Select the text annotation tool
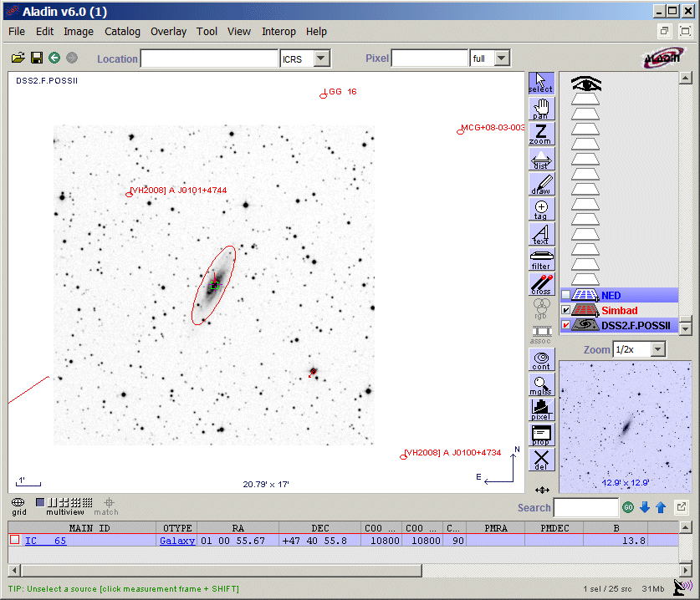This screenshot has height=600, width=700. pos(541,234)
